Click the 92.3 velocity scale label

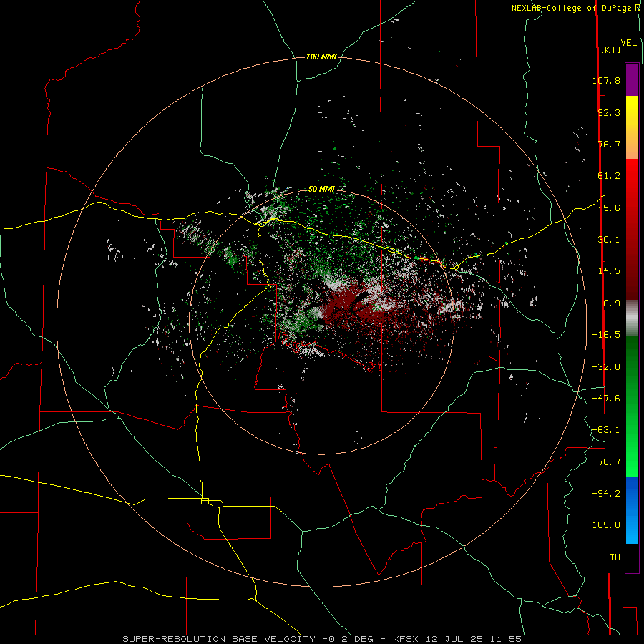click(609, 112)
